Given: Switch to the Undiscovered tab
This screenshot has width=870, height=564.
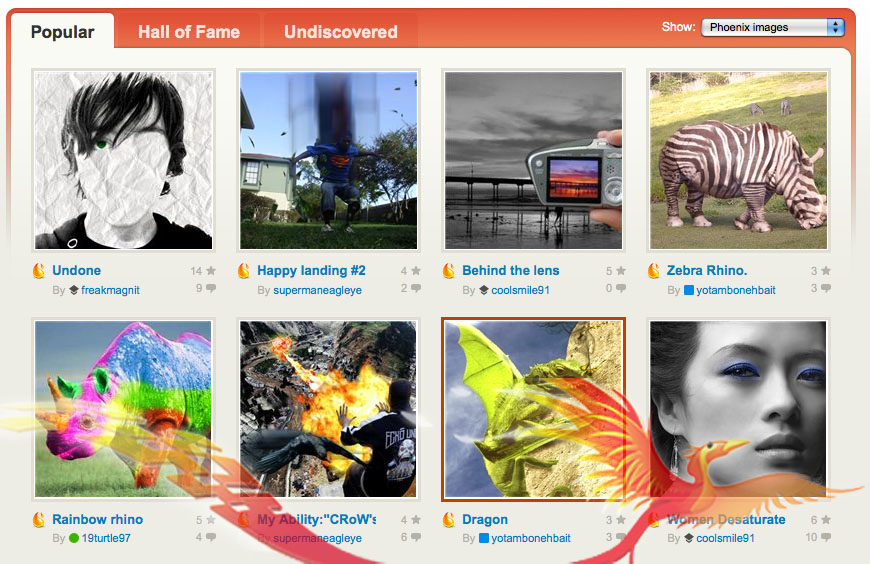Looking at the screenshot, I should pos(341,32).
